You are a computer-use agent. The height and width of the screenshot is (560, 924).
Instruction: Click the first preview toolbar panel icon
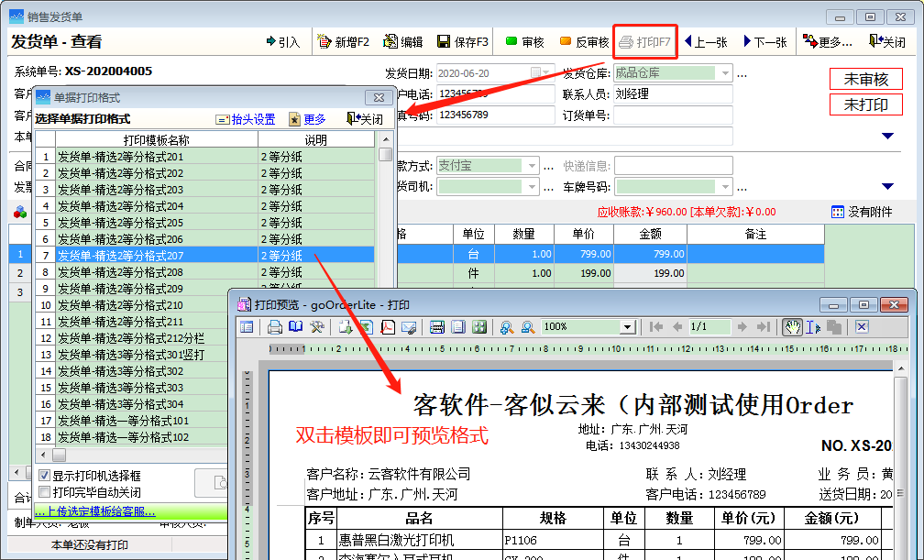pyautogui.click(x=247, y=326)
